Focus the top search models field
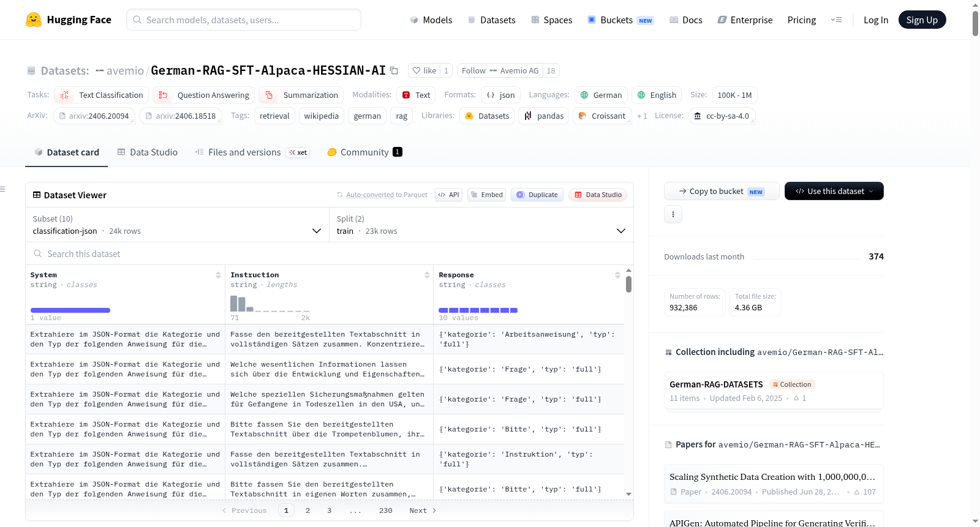980x527 pixels. [244, 20]
